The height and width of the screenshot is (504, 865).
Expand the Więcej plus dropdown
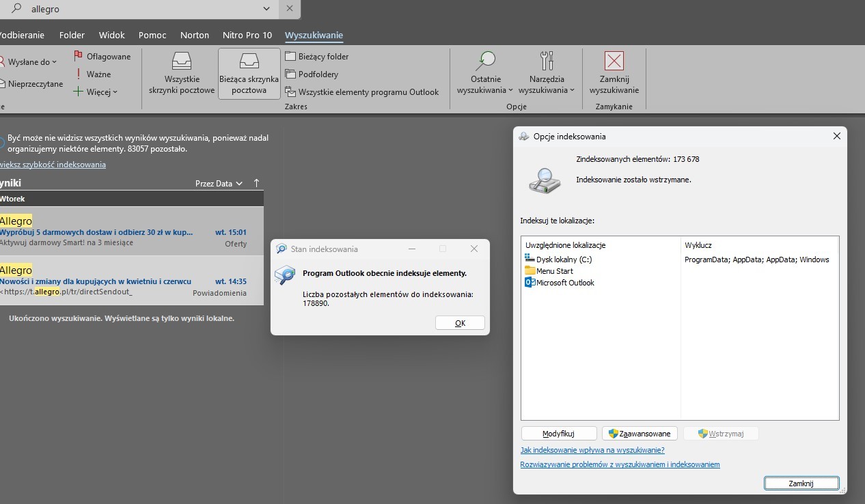coord(96,92)
